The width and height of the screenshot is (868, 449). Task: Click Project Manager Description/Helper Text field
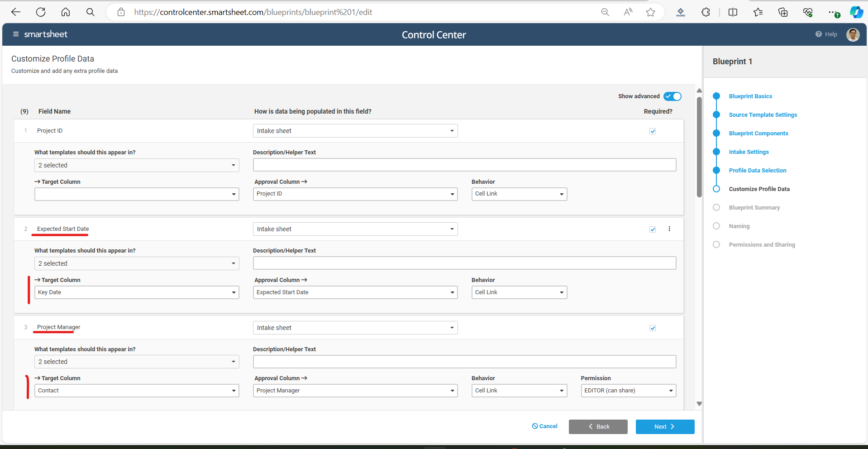(x=464, y=362)
